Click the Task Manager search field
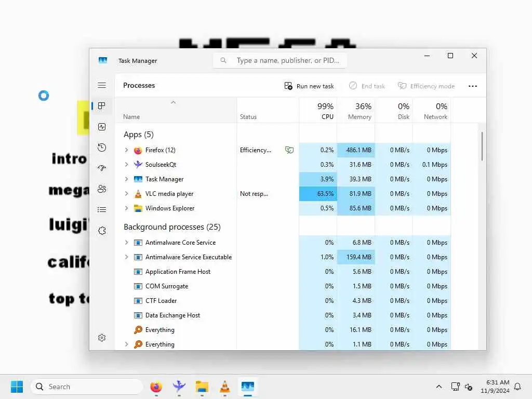 click(x=280, y=60)
